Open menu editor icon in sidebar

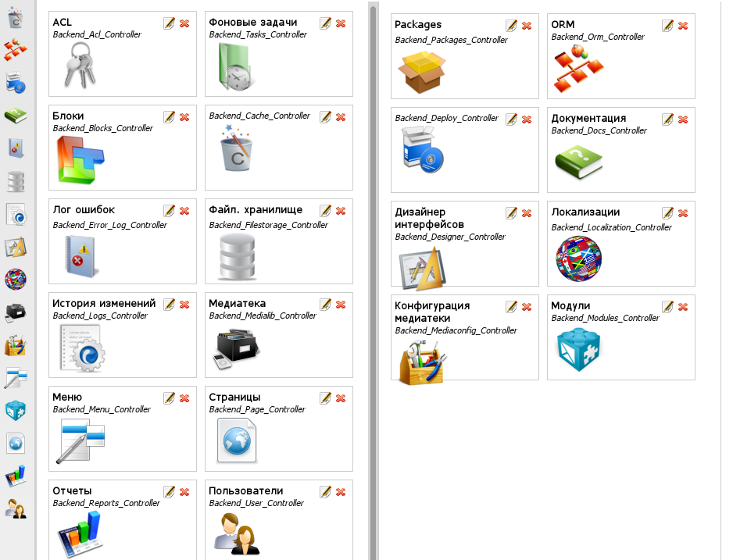[16, 377]
